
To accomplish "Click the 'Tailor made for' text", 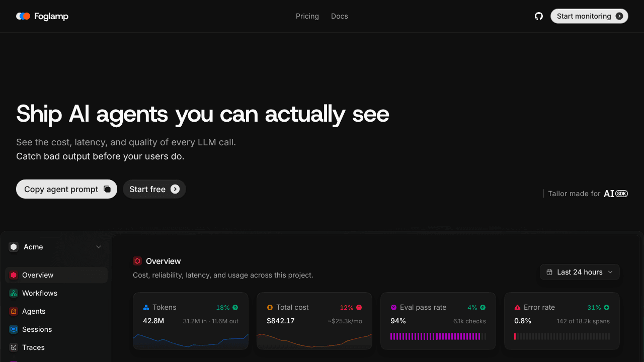I will (574, 194).
